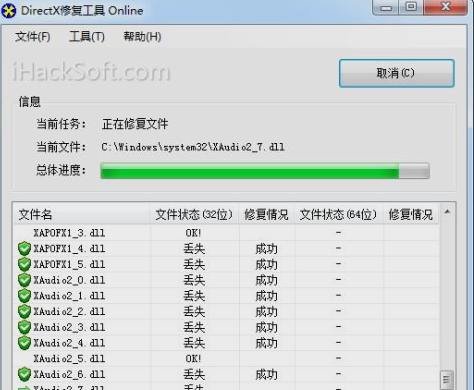Sort by 文件状态(32位) column header
Image resolution: width=474 pixels, height=390 pixels.
tap(194, 214)
